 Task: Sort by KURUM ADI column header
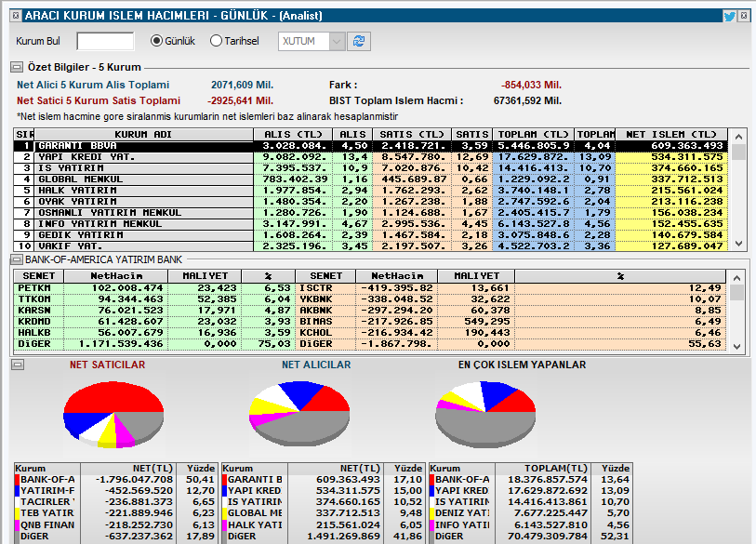pyautogui.click(x=143, y=135)
